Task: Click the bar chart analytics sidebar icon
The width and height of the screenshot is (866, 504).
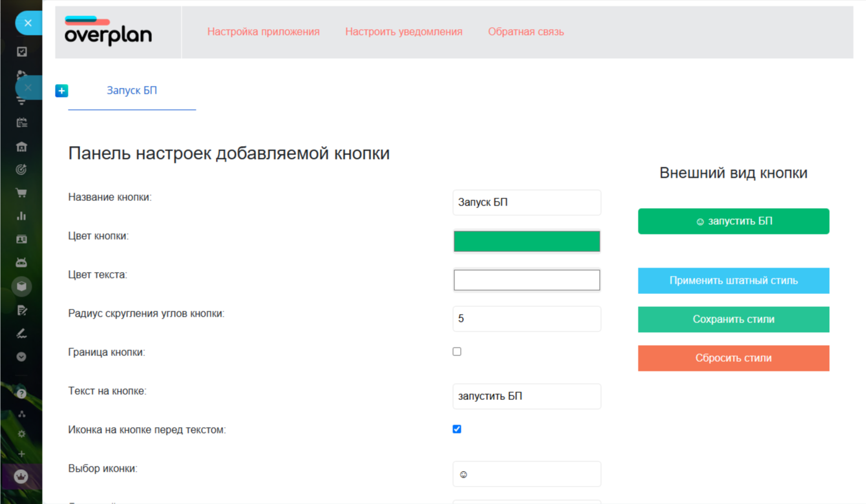Action: point(21,216)
